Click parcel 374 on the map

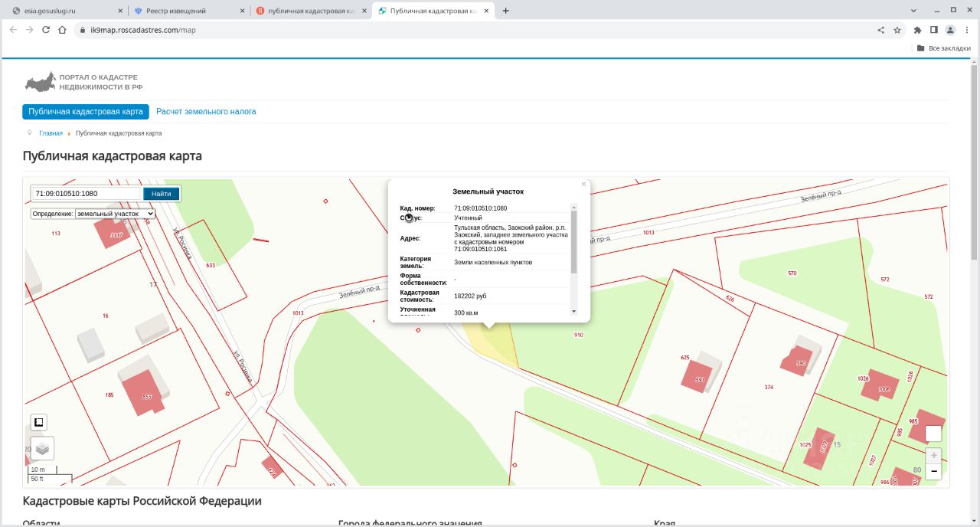(x=769, y=388)
